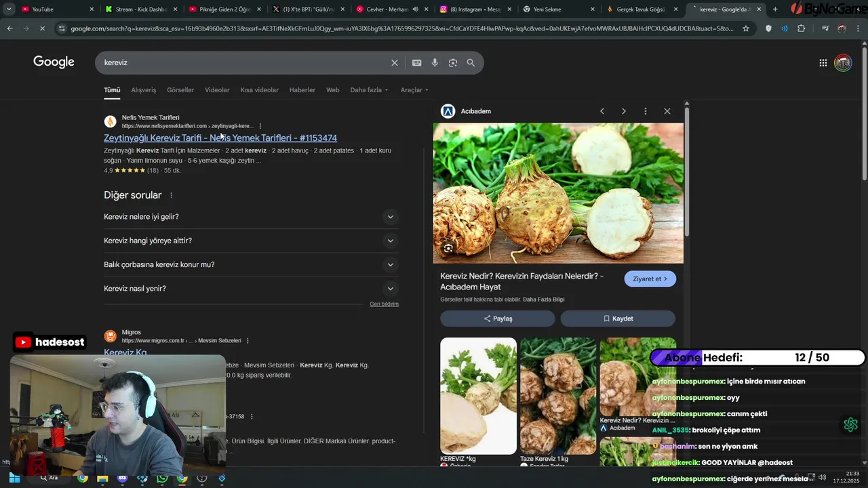Click the kereviz search input field
This screenshot has width=868, height=488.
244,62
